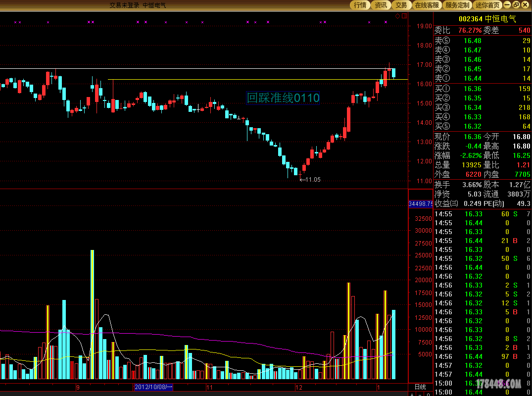Viewport: 532px width, 396px height.
Task: Click the 回踩准线0110 chart annotation text
Action: (283, 98)
